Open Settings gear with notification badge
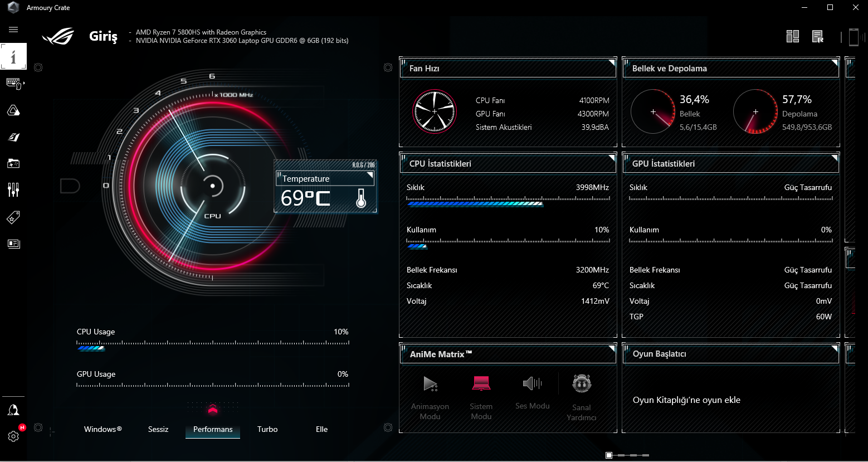Viewport: 868px width, 462px height. (x=13, y=436)
